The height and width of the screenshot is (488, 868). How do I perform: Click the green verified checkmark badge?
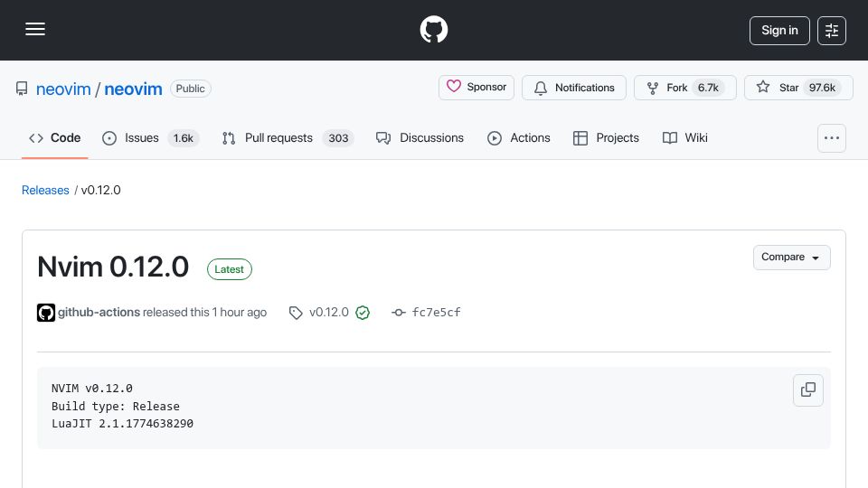point(363,313)
